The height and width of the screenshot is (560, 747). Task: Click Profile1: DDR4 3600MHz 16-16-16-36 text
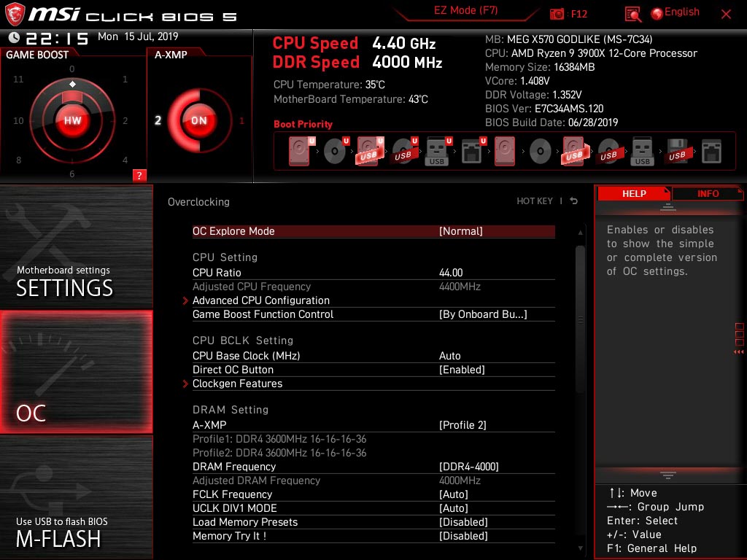pos(279,439)
